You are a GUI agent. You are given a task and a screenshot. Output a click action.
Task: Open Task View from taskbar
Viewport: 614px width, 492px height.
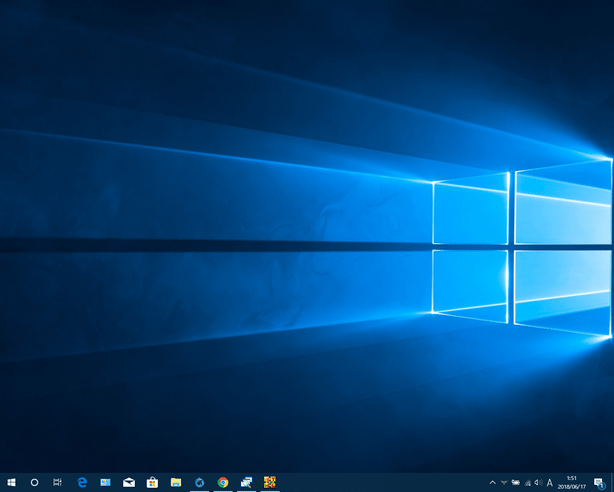(x=58, y=482)
